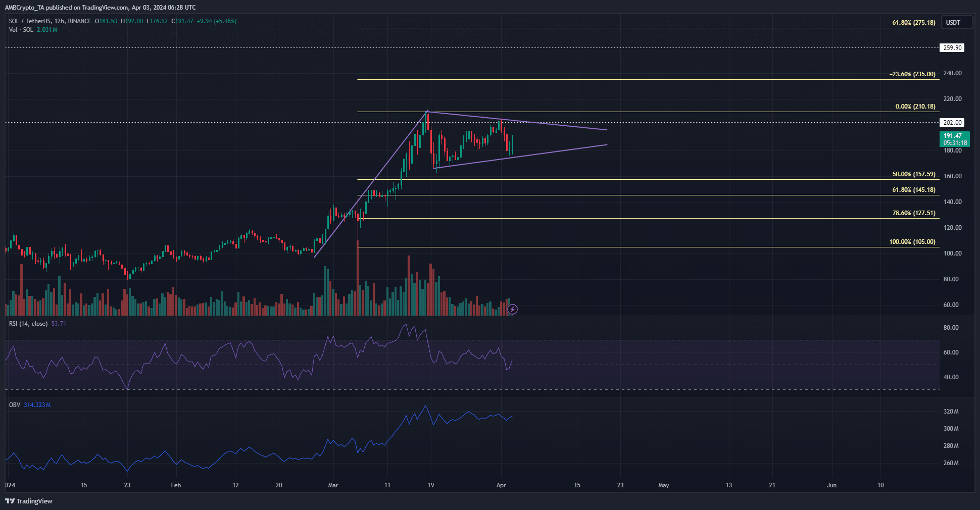Click the SOL / TetherUS symbol title
The width and height of the screenshot is (980, 510).
pos(30,21)
